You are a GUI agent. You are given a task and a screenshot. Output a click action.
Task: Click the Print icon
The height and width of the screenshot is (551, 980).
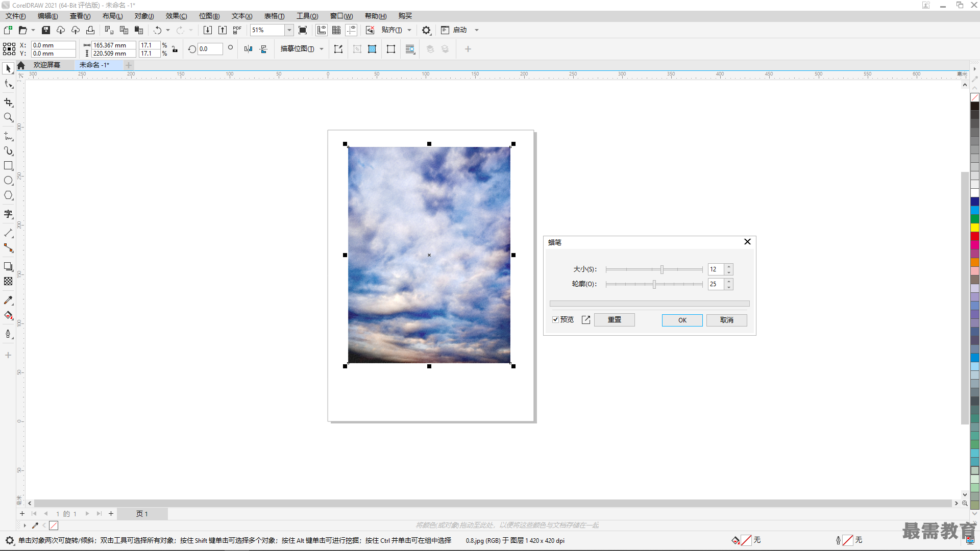pyautogui.click(x=90, y=30)
